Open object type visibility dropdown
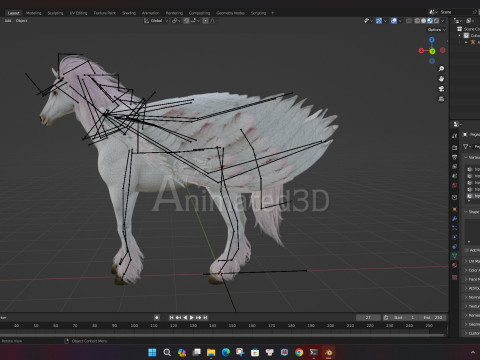Image resolution: width=480 pixels, height=360 pixels. (x=368, y=21)
